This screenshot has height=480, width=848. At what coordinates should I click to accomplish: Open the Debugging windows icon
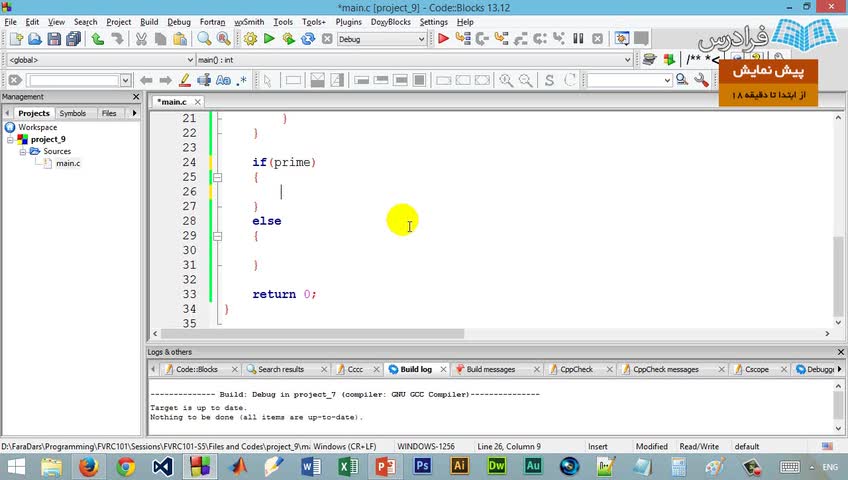pos(622,39)
